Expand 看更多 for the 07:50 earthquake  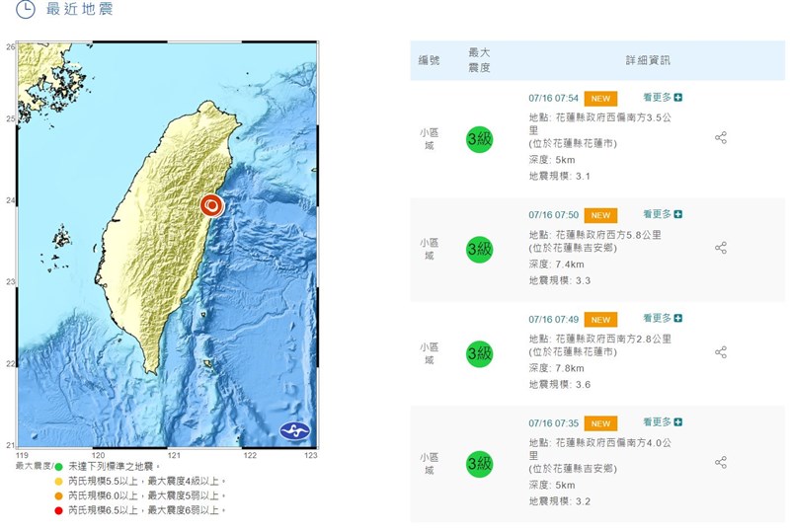pyautogui.click(x=662, y=214)
